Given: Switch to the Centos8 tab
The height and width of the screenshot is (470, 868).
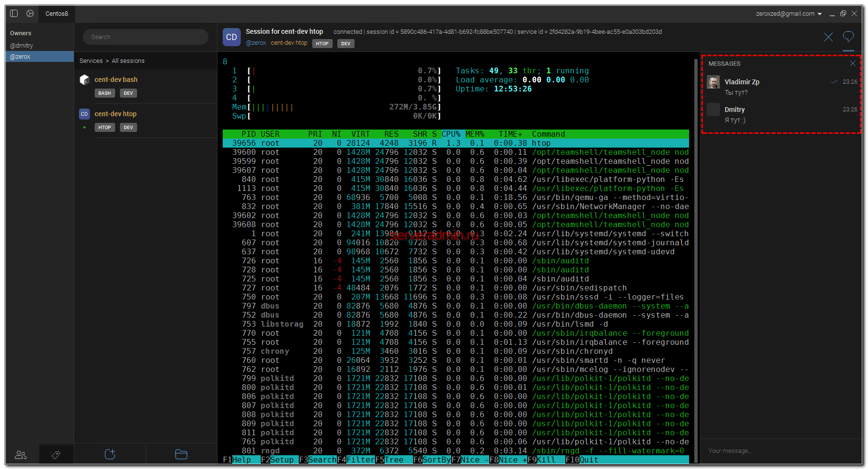Looking at the screenshot, I should tap(57, 13).
